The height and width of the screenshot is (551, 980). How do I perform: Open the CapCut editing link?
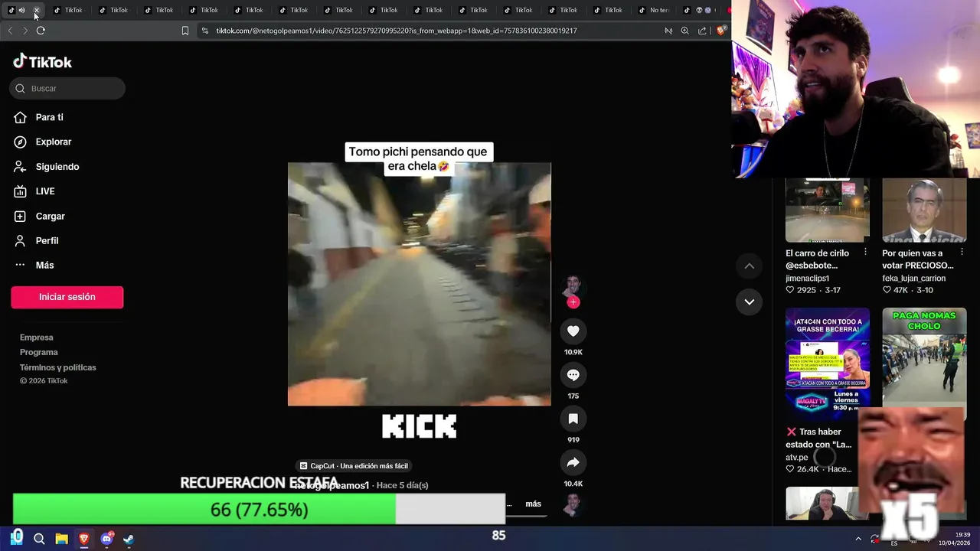[354, 466]
